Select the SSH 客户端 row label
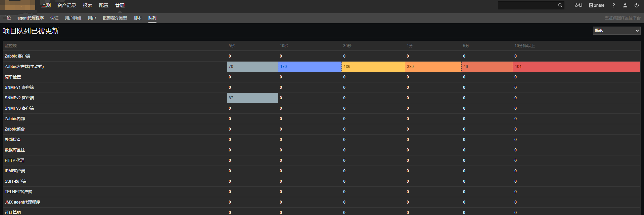 click(x=15, y=181)
